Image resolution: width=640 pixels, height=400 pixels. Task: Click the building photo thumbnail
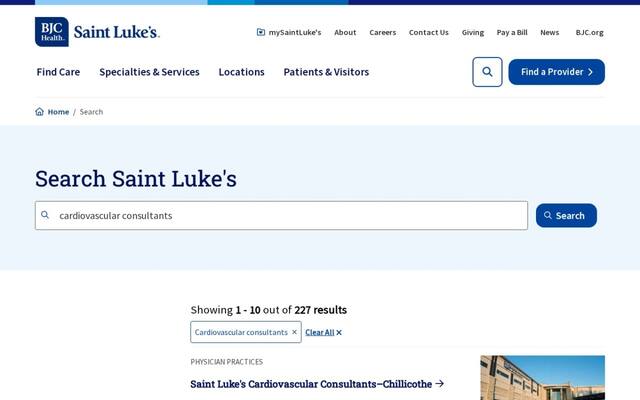pos(542,378)
